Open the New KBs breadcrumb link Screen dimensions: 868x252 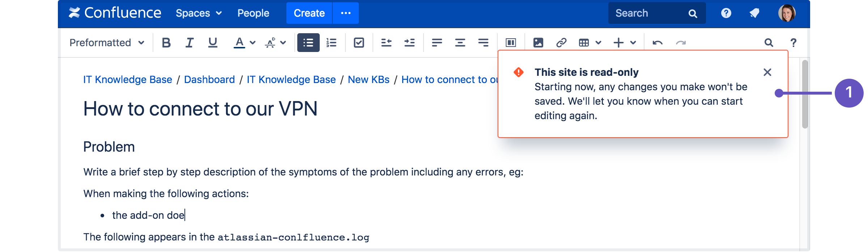tap(369, 79)
